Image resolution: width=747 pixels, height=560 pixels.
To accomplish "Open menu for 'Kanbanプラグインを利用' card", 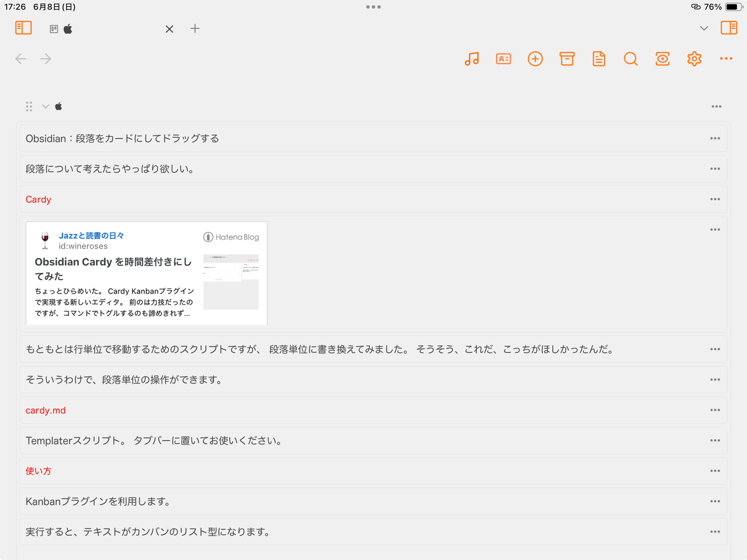I will click(x=715, y=501).
